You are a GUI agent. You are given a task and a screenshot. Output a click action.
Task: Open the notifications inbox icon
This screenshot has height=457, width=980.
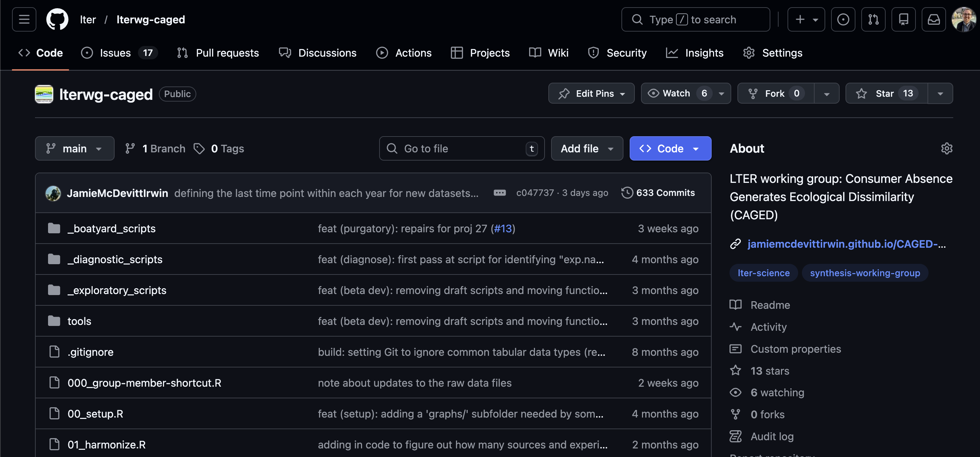pos(933,20)
